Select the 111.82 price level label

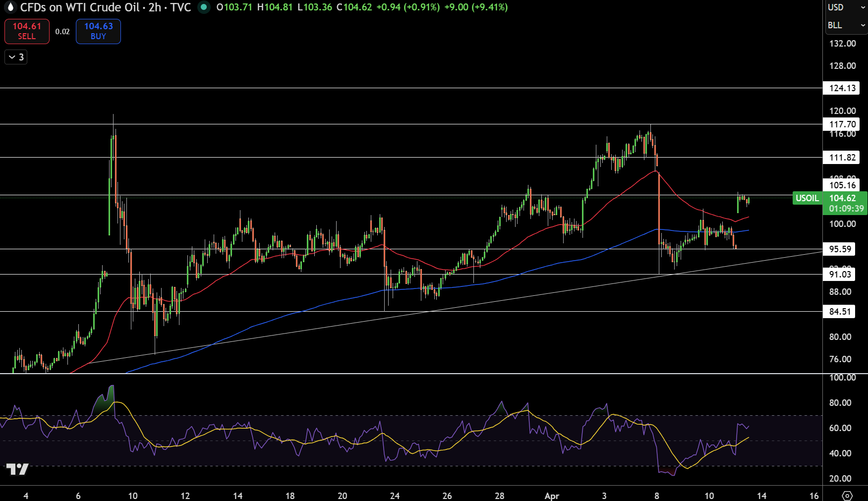tap(841, 158)
